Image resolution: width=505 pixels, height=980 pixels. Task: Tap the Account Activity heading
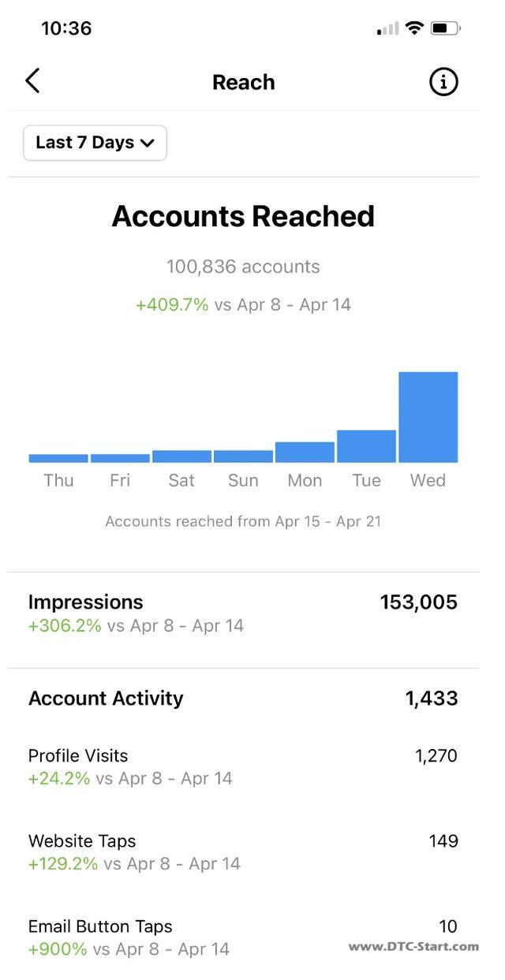(106, 699)
